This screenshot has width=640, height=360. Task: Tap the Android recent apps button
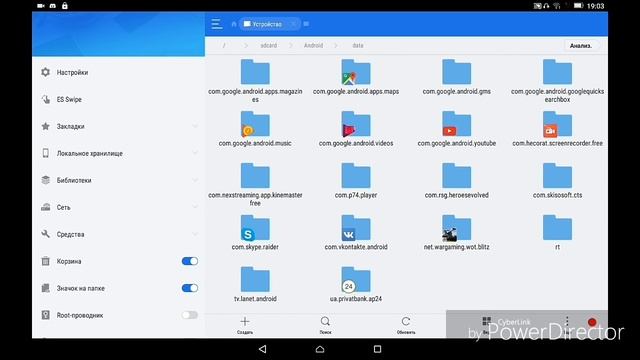[378, 349]
